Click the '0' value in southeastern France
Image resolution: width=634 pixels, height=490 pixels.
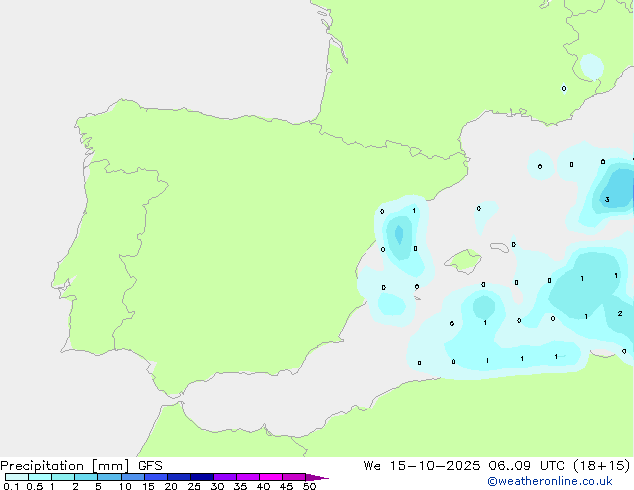pyautogui.click(x=564, y=89)
